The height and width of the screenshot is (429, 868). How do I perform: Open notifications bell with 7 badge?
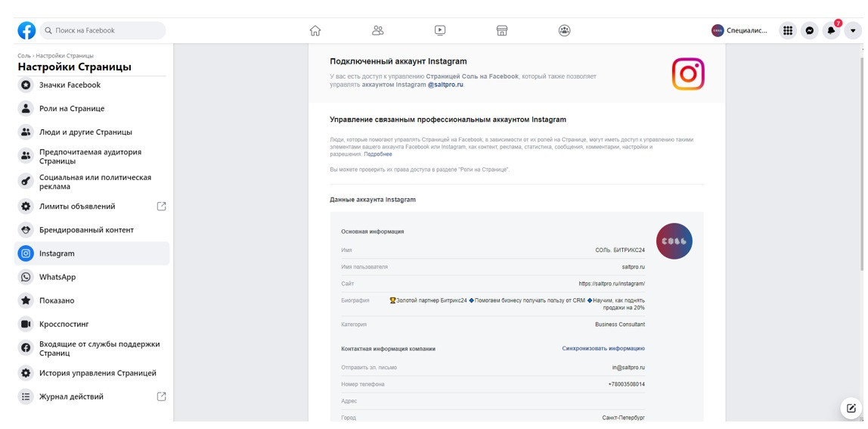tap(831, 30)
